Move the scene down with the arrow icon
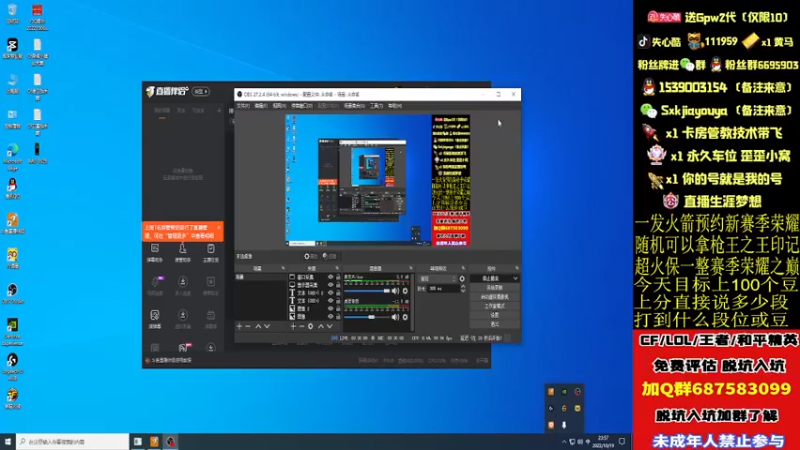Image resolution: width=800 pixels, height=450 pixels. point(267,326)
